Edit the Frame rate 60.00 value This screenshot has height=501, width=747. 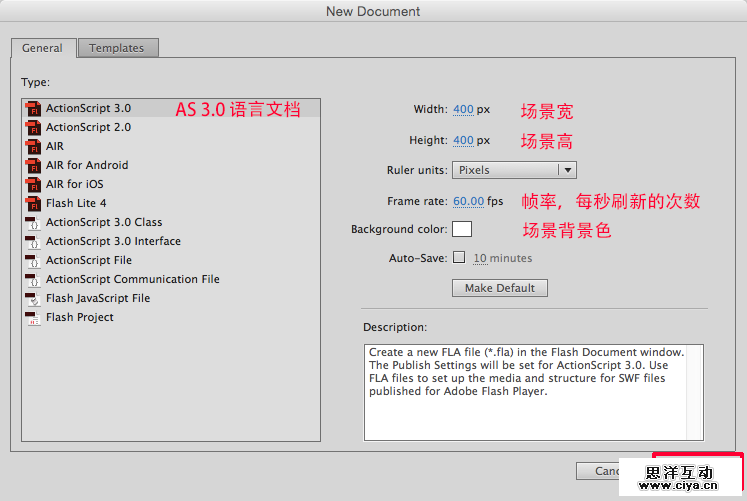click(468, 201)
